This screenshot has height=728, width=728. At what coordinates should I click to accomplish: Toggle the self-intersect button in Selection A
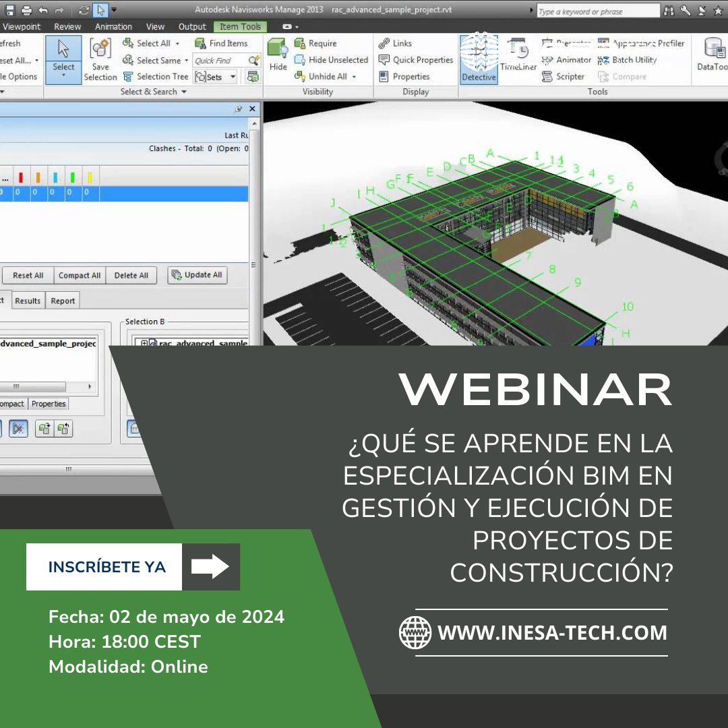[x=18, y=428]
